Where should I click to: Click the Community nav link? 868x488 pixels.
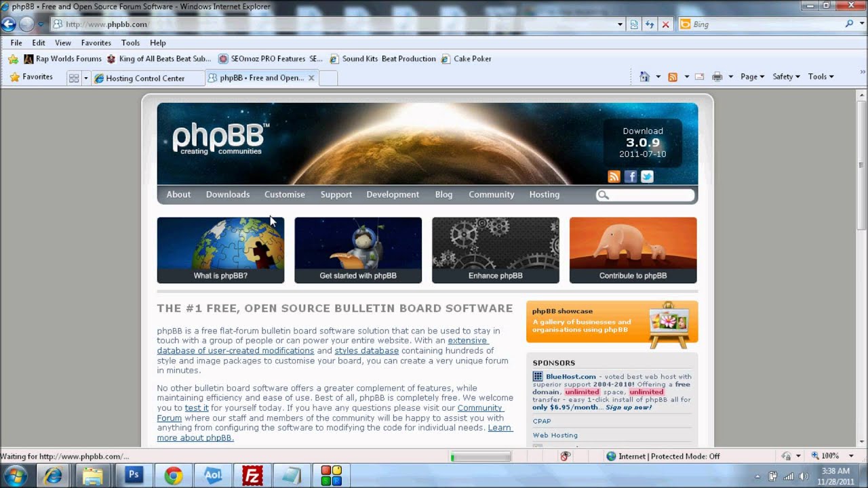click(492, 195)
